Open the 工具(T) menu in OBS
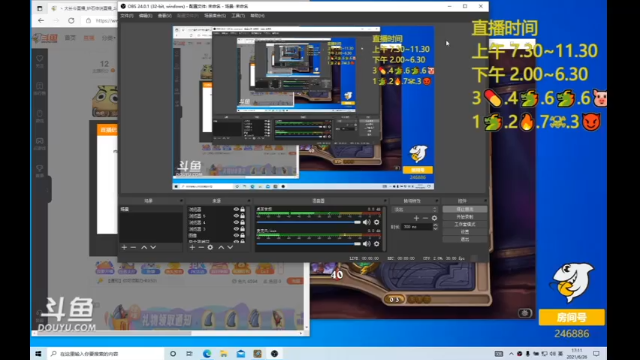This screenshot has width=640, height=360. [238, 16]
